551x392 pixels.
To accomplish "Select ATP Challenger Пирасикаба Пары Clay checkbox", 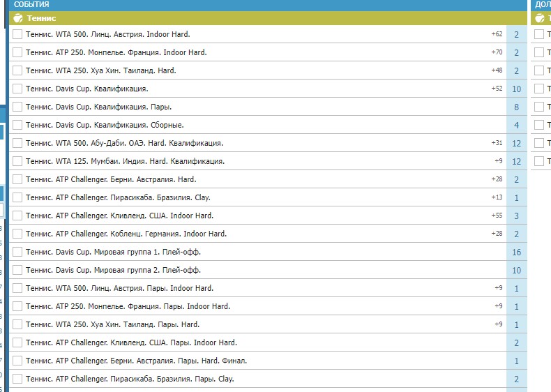I will pyautogui.click(x=17, y=379).
